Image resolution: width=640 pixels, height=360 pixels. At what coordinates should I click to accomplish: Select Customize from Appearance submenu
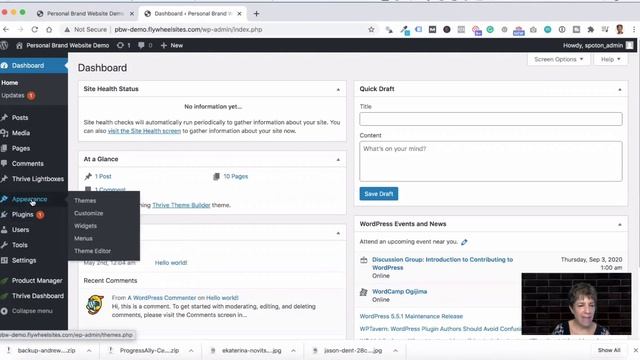click(89, 213)
